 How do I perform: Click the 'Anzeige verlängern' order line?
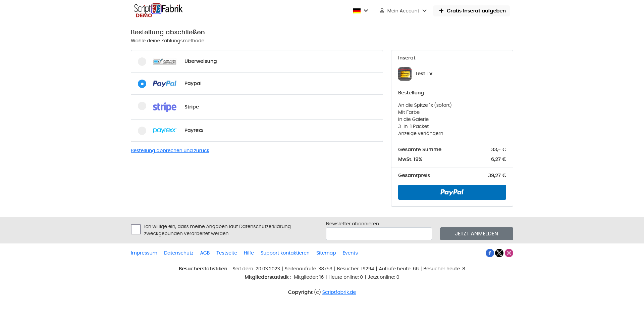[421, 133]
